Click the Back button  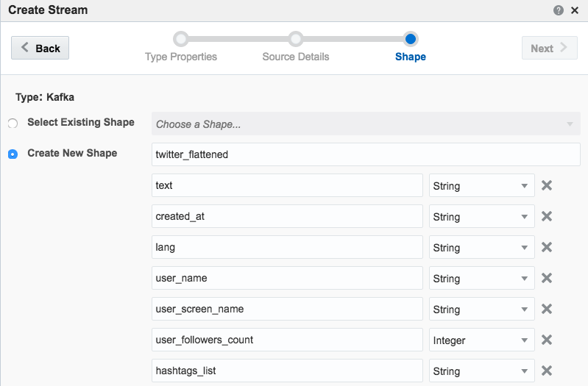pyautogui.click(x=40, y=48)
